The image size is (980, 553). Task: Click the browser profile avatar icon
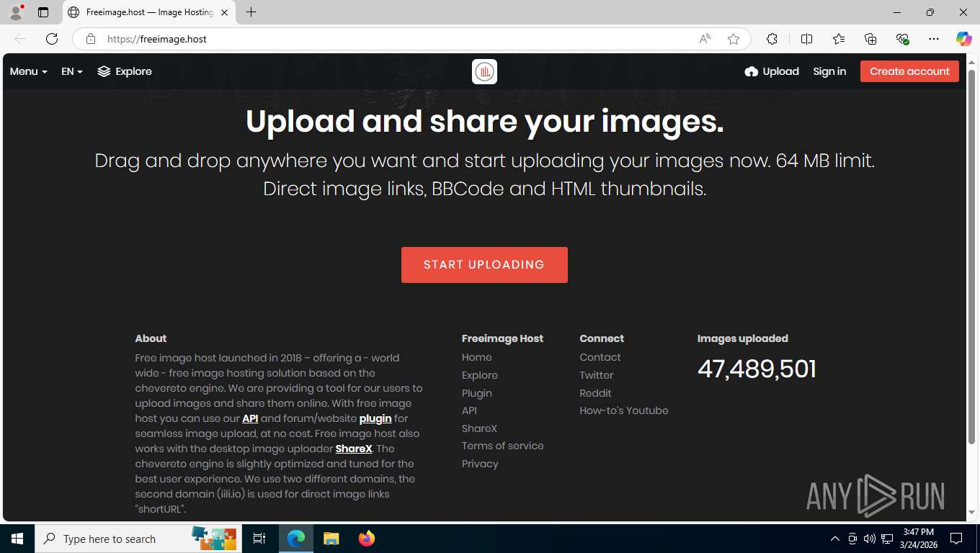pyautogui.click(x=16, y=12)
